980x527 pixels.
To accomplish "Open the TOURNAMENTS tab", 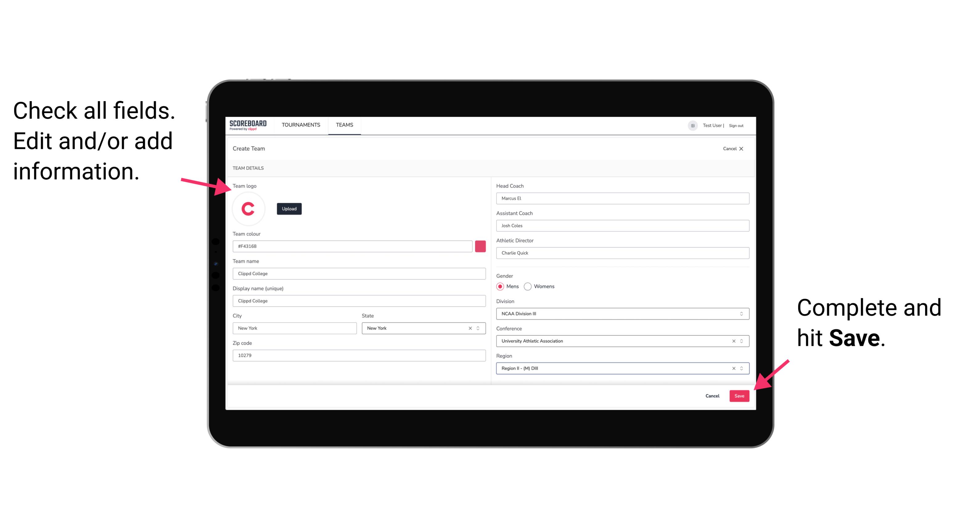I will (x=301, y=125).
